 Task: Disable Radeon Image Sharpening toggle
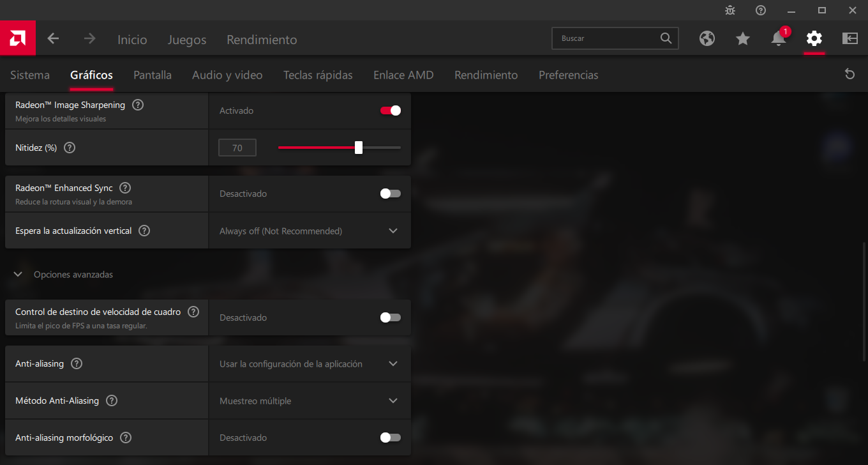[x=391, y=111]
